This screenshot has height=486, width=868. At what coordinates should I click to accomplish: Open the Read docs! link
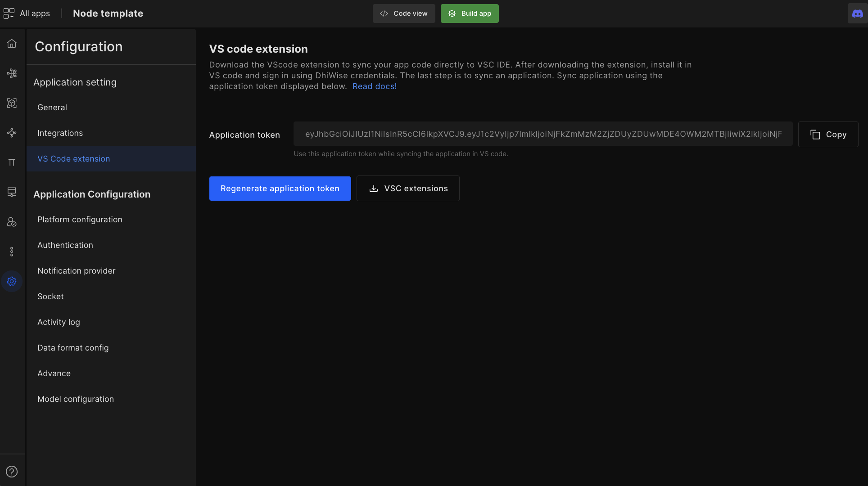pos(375,86)
